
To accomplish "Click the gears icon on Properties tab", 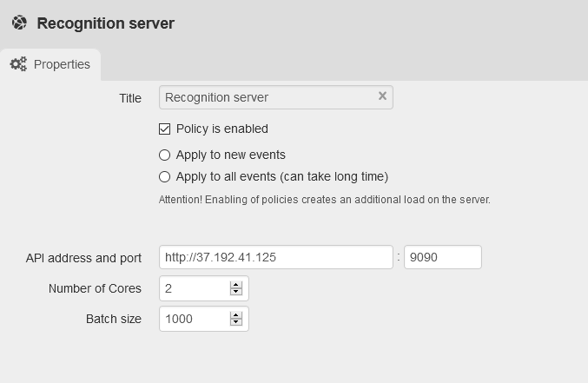I will [18, 65].
